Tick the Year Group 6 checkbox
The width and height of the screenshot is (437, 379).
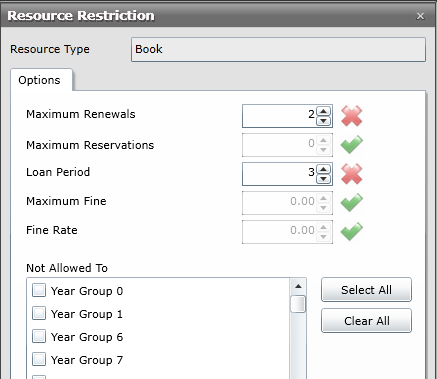pos(39,336)
